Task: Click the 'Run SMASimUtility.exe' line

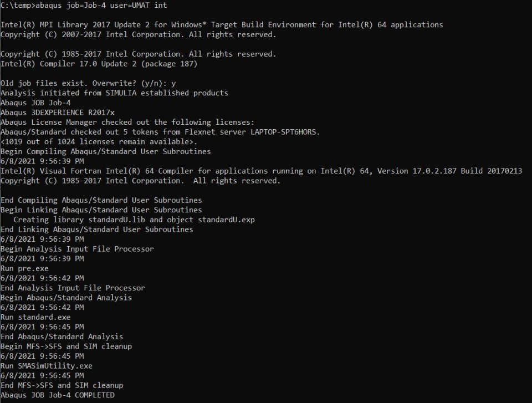Action: (x=47, y=366)
